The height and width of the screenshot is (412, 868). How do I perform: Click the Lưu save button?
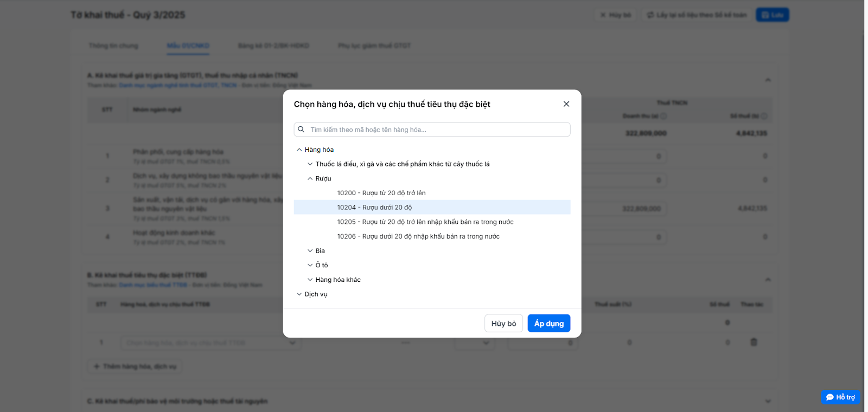pyautogui.click(x=772, y=15)
